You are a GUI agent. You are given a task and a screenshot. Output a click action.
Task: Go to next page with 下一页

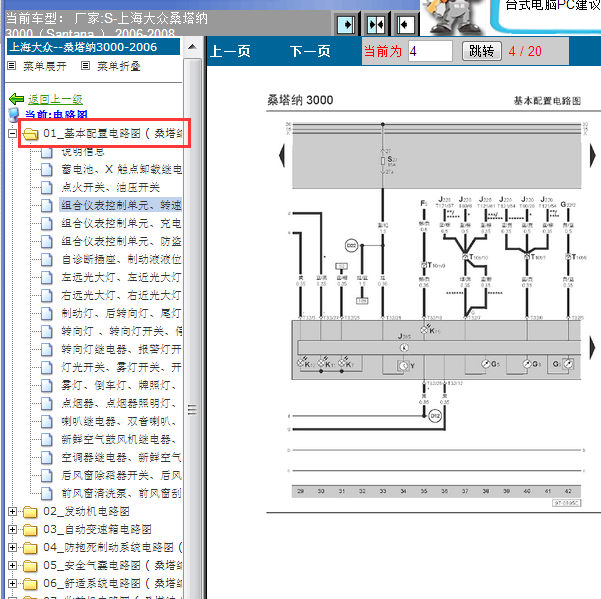(x=310, y=51)
